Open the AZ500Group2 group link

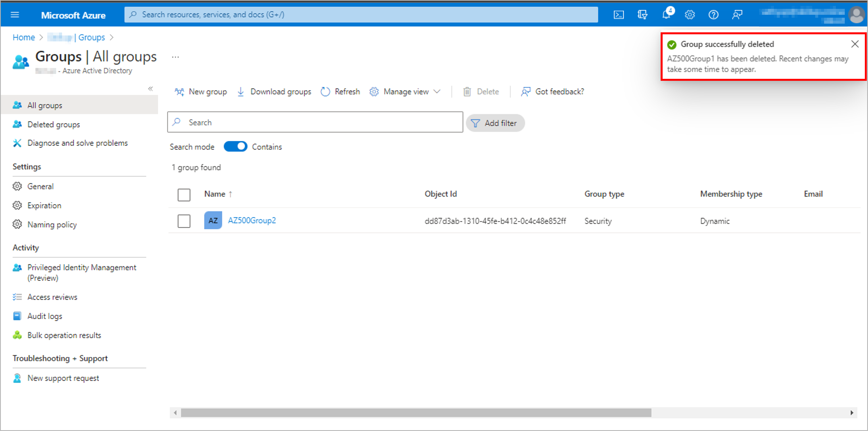252,220
